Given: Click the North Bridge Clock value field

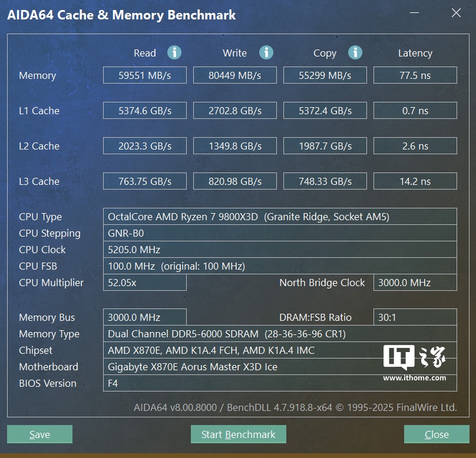Looking at the screenshot, I should (x=415, y=283).
